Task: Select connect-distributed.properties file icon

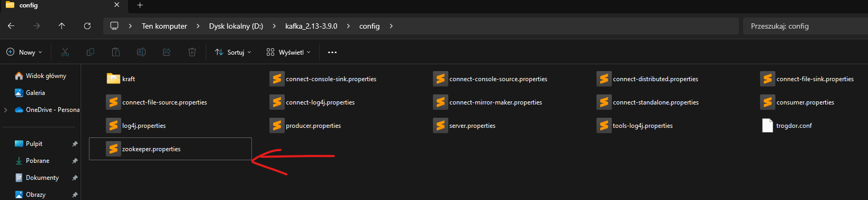Action: (x=604, y=79)
